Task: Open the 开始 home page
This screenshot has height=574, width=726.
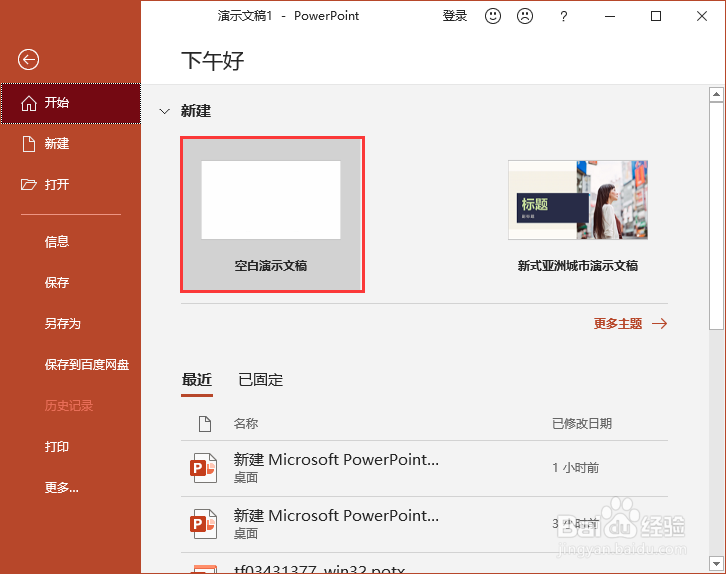Action: pyautogui.click(x=71, y=103)
